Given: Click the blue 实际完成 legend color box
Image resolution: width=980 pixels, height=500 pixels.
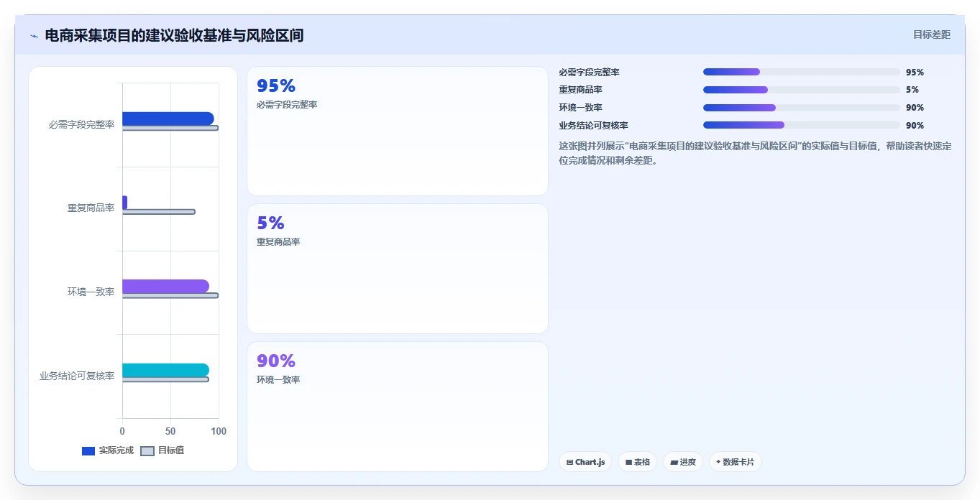Looking at the screenshot, I should [x=88, y=451].
